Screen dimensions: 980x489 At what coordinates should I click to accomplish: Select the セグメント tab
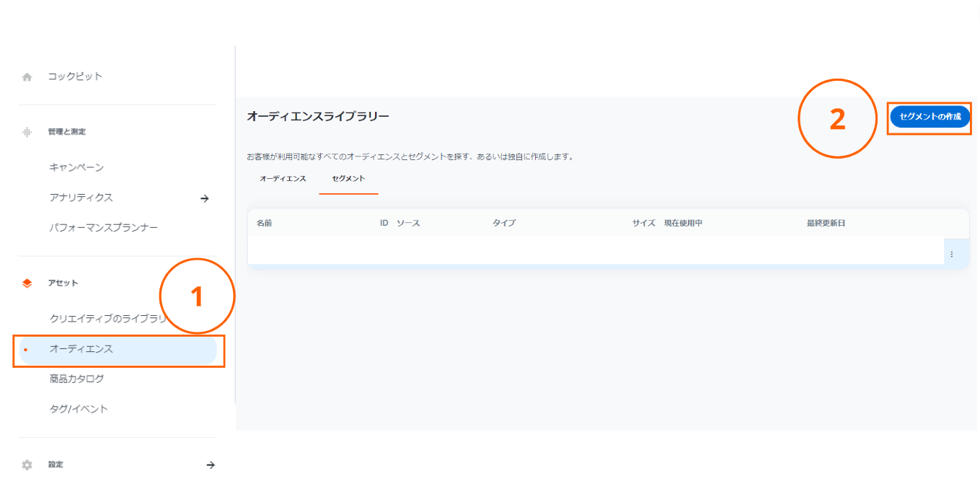pyautogui.click(x=348, y=178)
